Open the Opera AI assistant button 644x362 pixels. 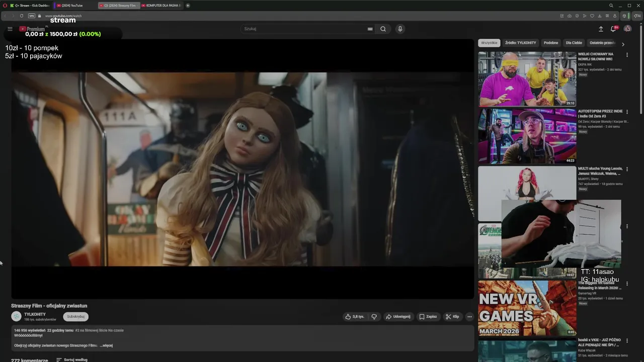point(637,16)
